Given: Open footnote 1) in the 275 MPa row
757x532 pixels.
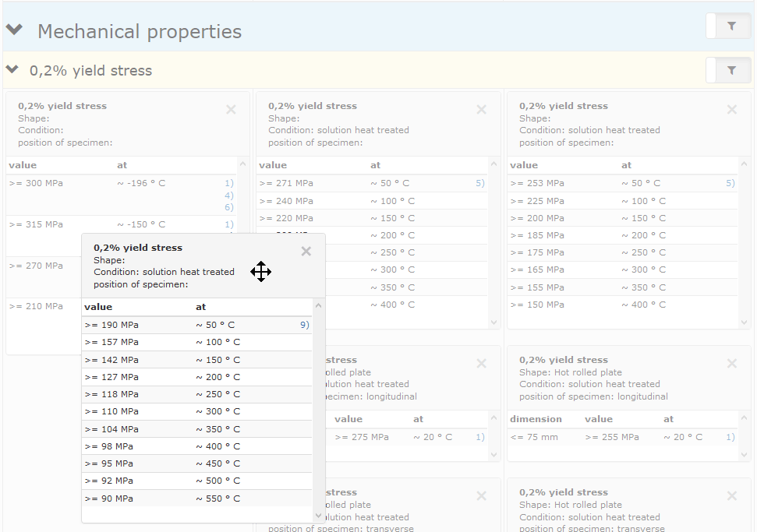Looking at the screenshot, I should (x=480, y=437).
